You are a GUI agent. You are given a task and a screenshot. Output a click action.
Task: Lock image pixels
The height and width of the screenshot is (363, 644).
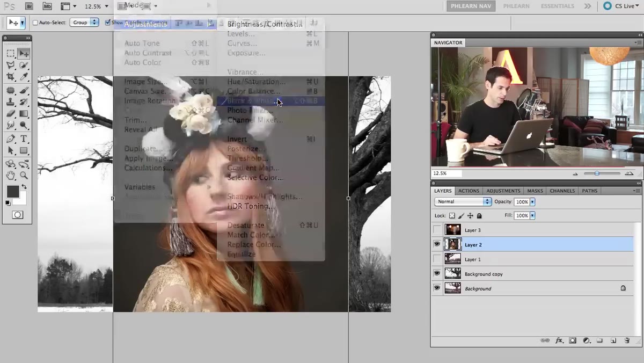point(461,215)
